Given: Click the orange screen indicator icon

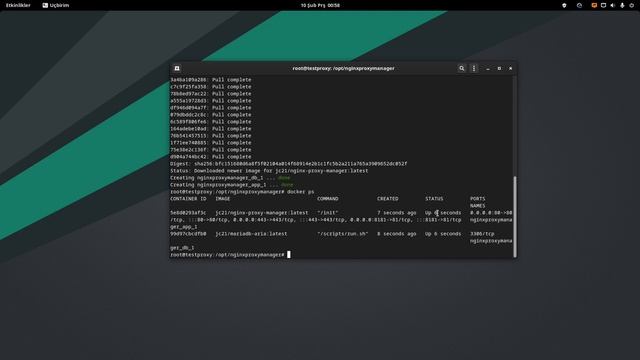Looking at the screenshot, I should click(594, 5).
